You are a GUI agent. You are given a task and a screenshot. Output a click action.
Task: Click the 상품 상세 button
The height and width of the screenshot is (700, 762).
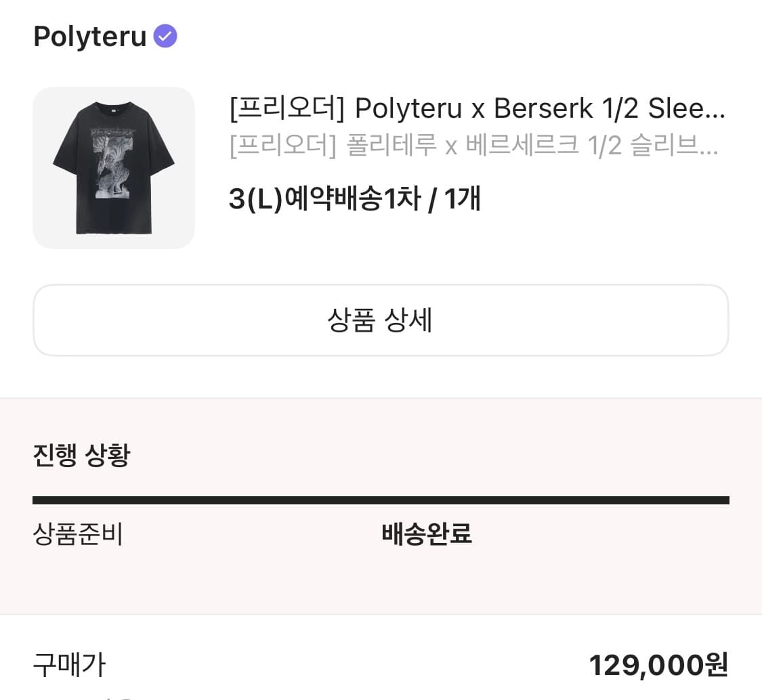381,320
